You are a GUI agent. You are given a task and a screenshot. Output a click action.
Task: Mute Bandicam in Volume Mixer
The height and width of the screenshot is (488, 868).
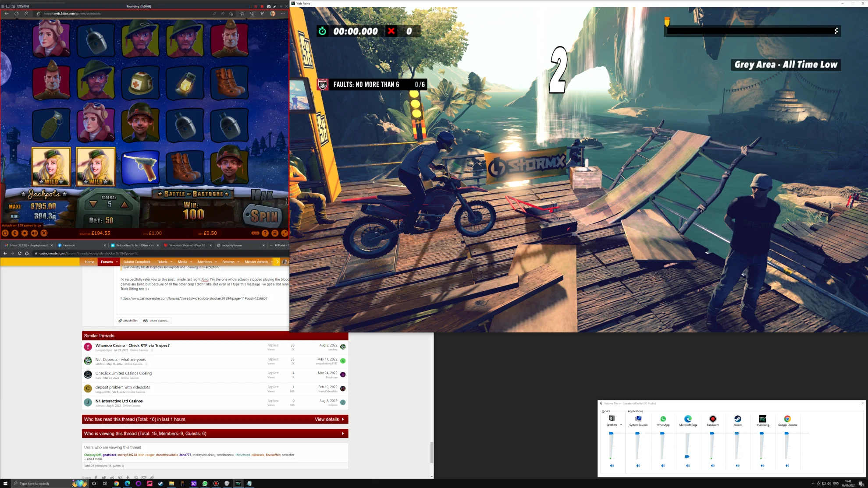pyautogui.click(x=713, y=466)
